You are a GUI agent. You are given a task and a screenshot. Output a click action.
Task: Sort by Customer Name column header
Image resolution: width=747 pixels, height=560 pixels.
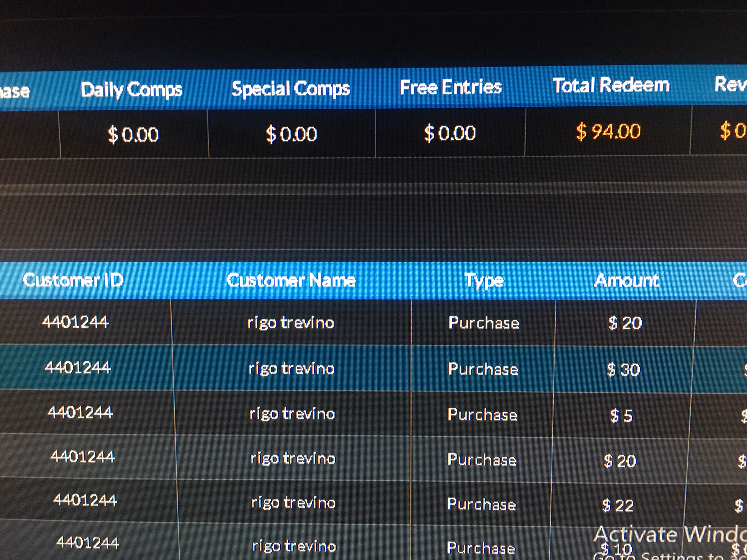291,280
